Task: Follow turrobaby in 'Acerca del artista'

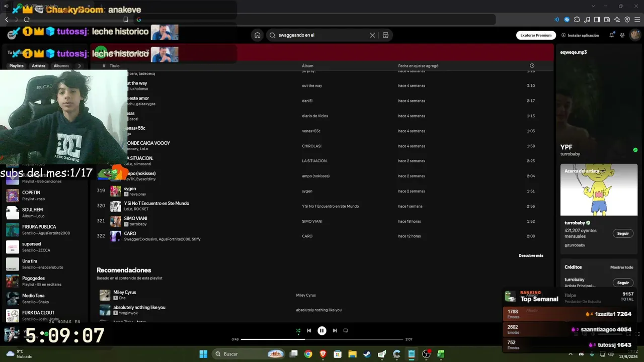Action: (623, 233)
